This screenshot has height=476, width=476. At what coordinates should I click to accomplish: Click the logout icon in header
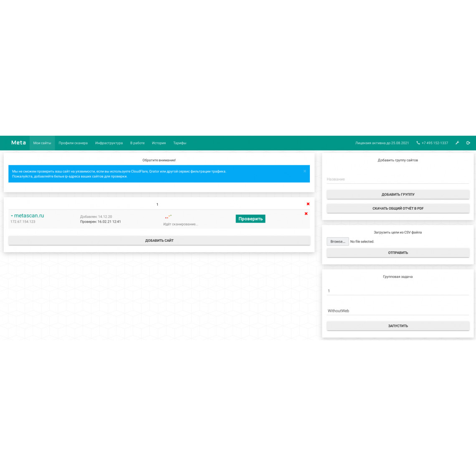pyautogui.click(x=468, y=143)
